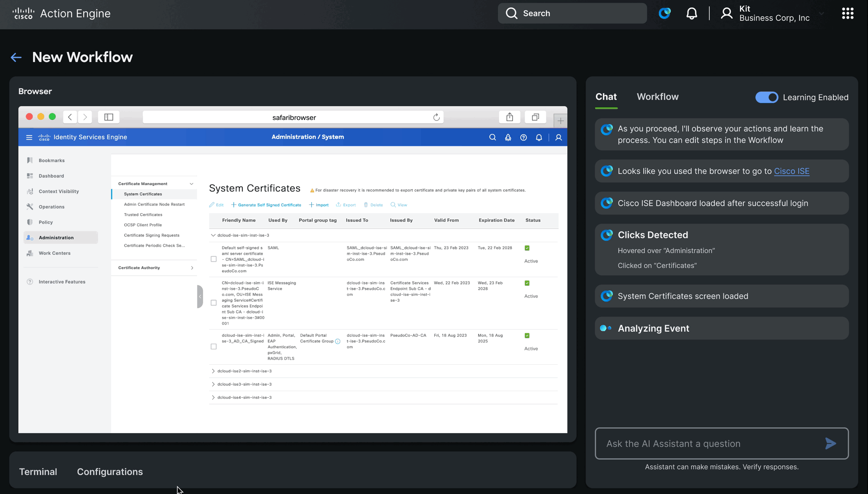Select the AD_CA_Signed certificate checkbox
868x494 pixels.
coord(214,346)
